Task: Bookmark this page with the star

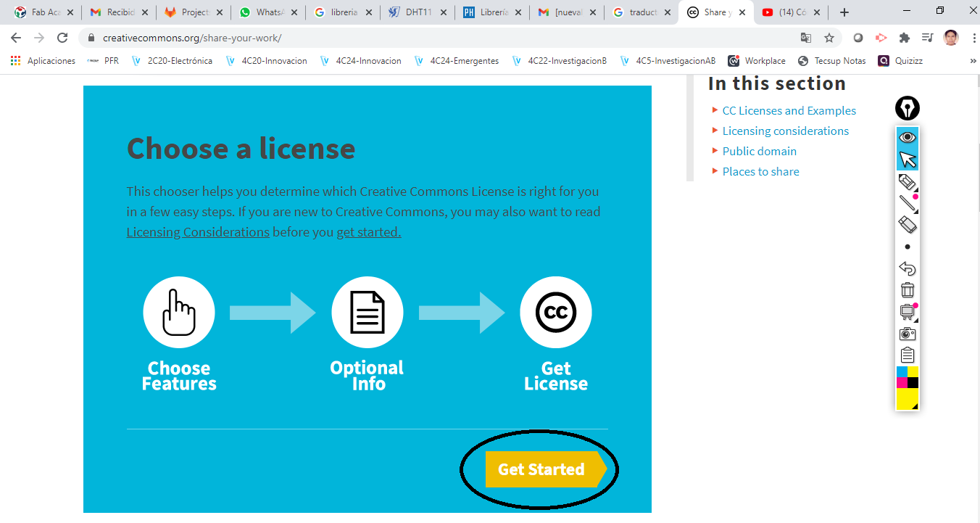Action: coord(829,38)
